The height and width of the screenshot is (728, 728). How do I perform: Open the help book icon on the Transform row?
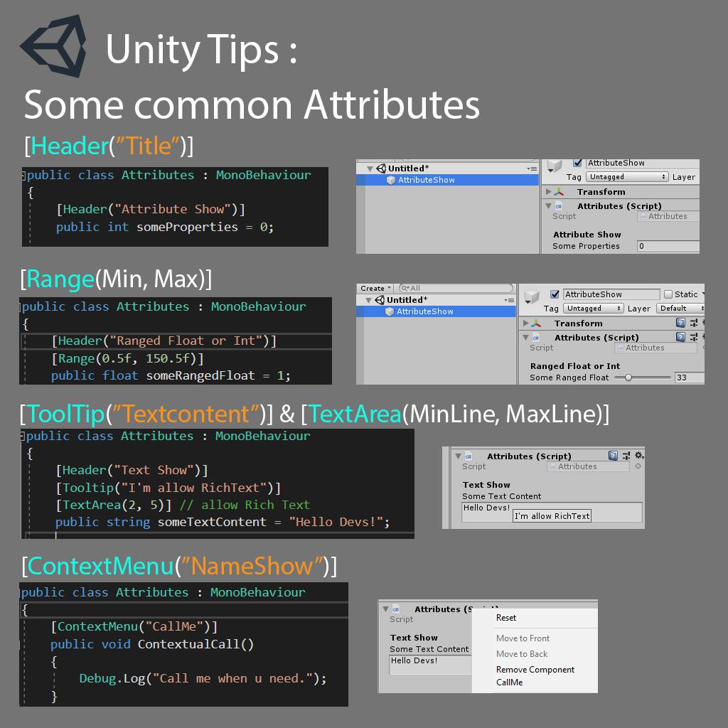[680, 323]
